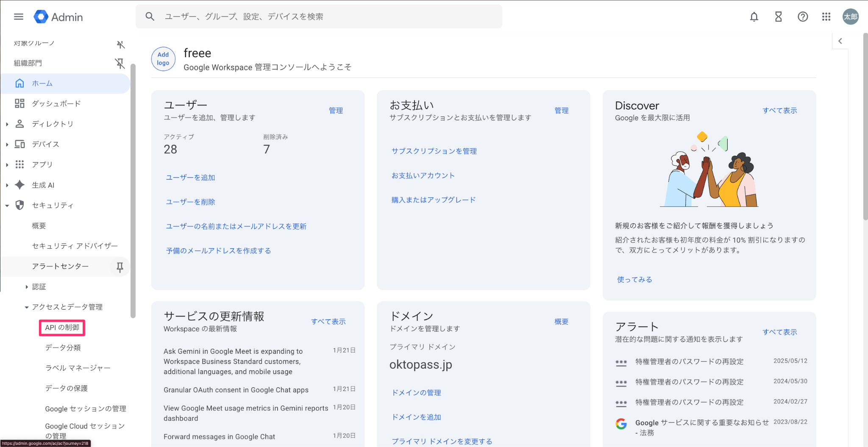Open API の制御 menu item
868x447 pixels.
(62, 328)
